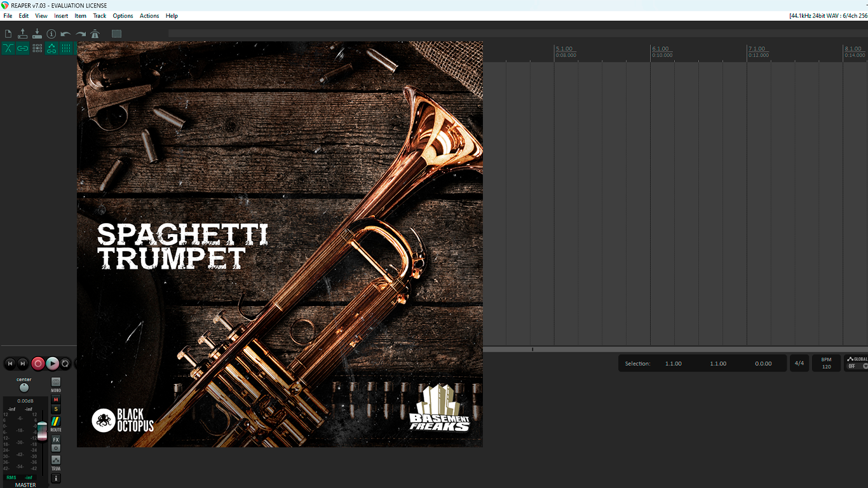Click the red Record button
Screen dimensions: 868x488
click(x=38, y=363)
